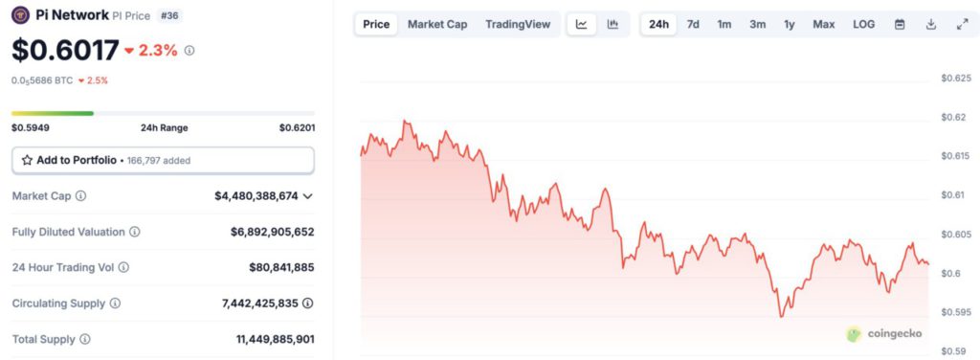Click the info icon next to Circulating Supply value
Screen dimensions: 980x360
pyautogui.click(x=307, y=304)
